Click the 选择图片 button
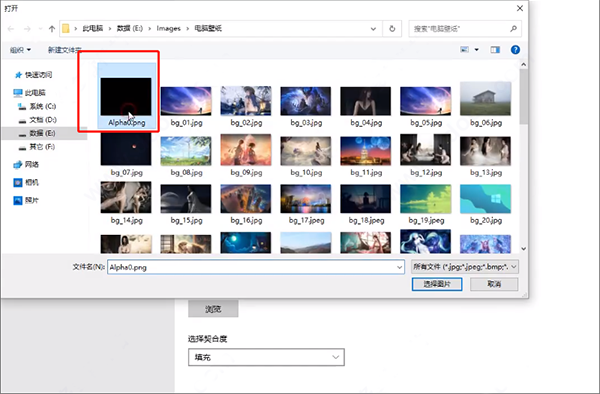Image resolution: width=600 pixels, height=394 pixels. click(x=437, y=284)
